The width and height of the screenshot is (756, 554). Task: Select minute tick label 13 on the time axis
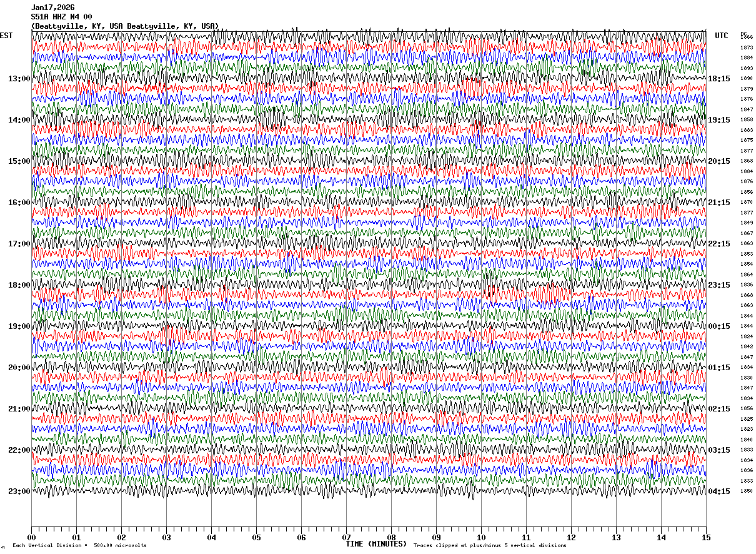point(616,537)
